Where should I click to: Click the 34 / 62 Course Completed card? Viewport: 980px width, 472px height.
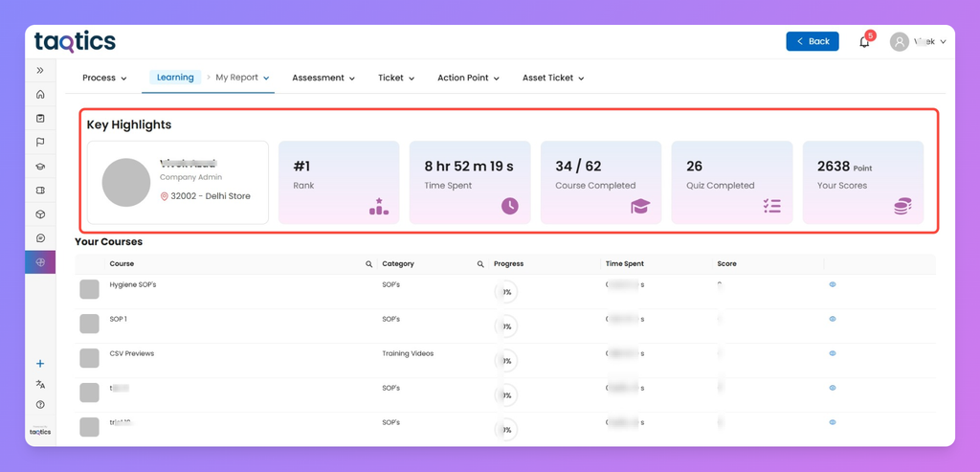[x=601, y=183]
